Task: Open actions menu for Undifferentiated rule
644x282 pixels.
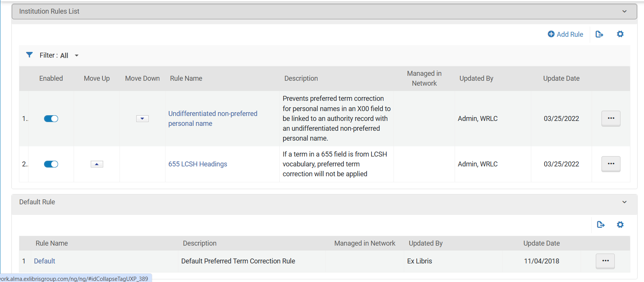Action: click(x=611, y=118)
